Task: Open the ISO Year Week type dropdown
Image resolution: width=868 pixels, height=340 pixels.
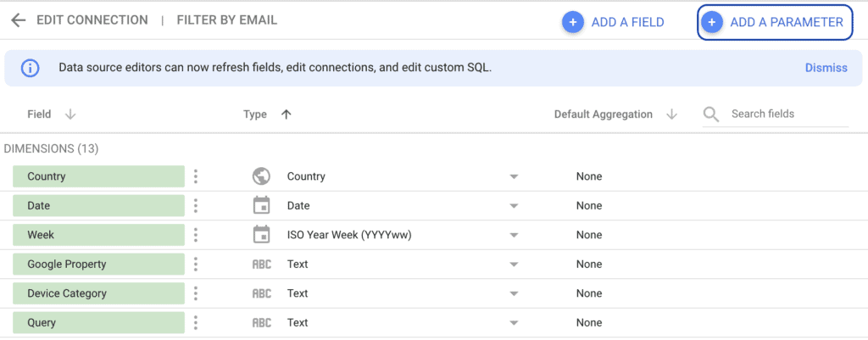Action: click(514, 236)
